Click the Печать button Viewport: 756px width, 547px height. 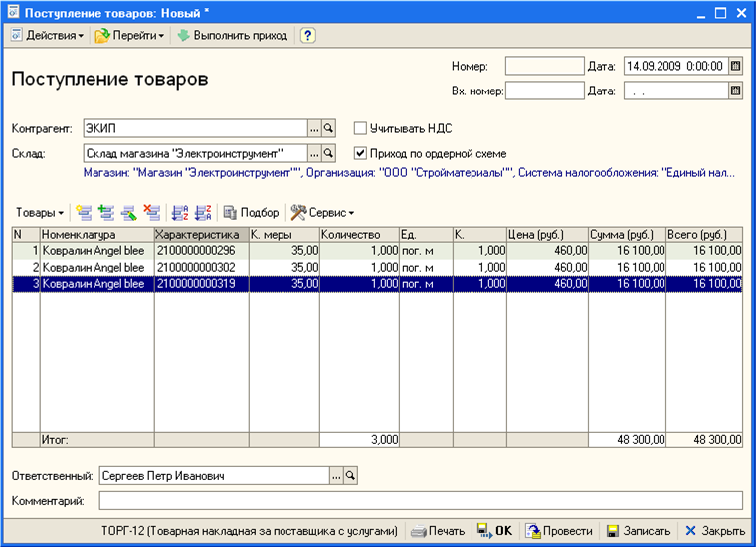[x=438, y=531]
